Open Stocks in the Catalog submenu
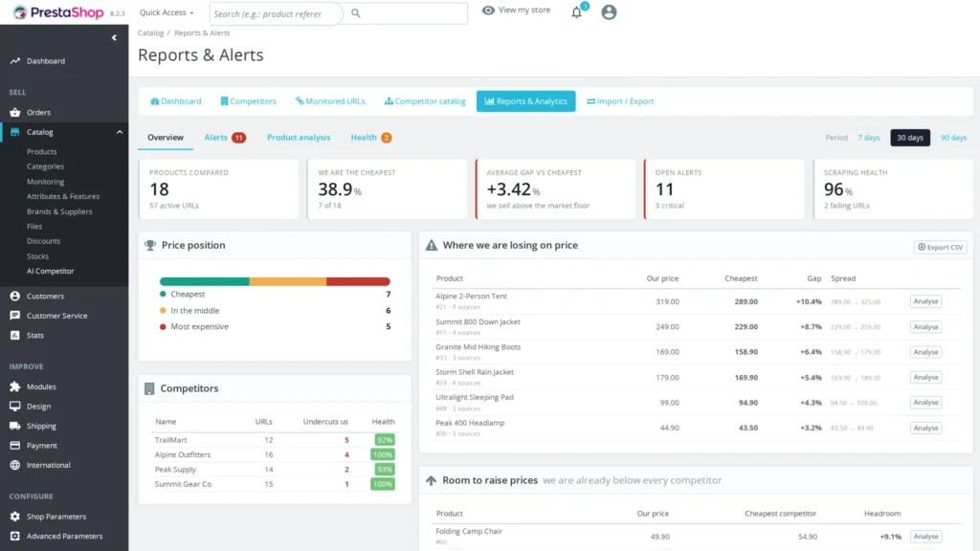Screen dimensions: 980x551 [37, 256]
